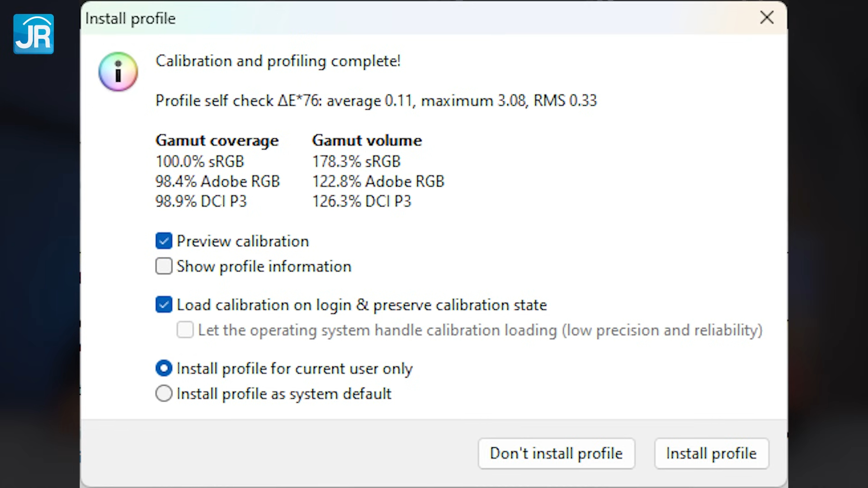Close the Install profile dialog

(x=767, y=18)
